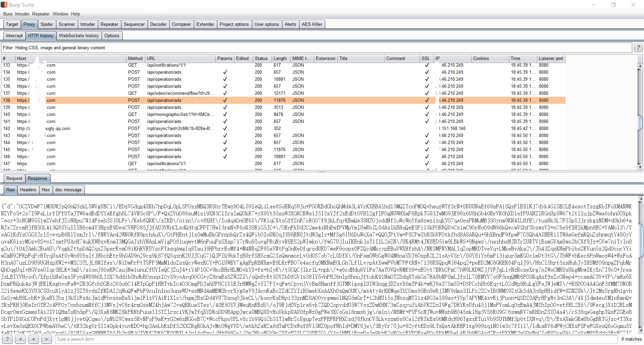Click the '0 matches' search result label

tap(631, 339)
